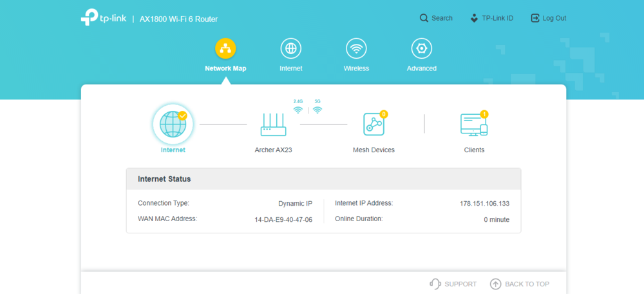This screenshot has width=644, height=294.
Task: Click the Search link text
Action: [442, 18]
